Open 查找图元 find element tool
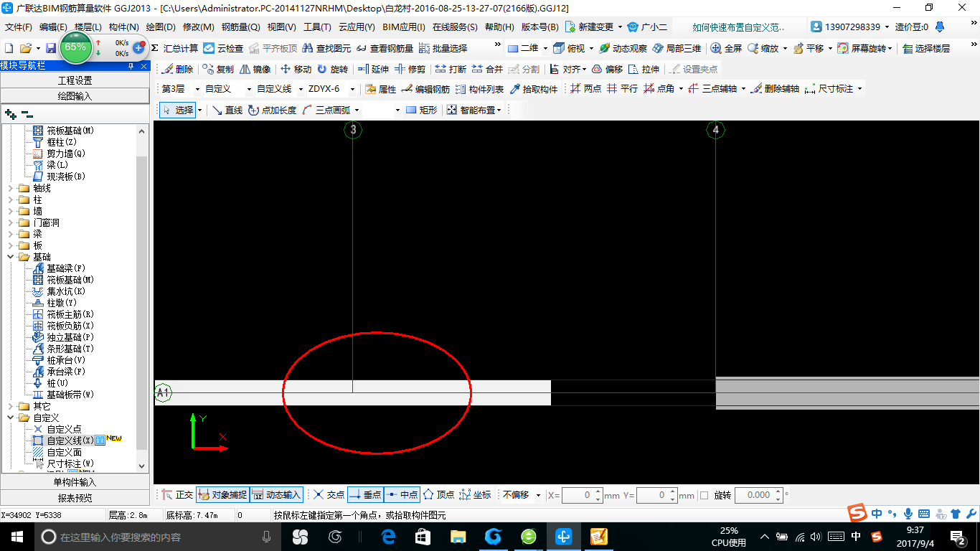This screenshot has height=551, width=980. pyautogui.click(x=326, y=48)
